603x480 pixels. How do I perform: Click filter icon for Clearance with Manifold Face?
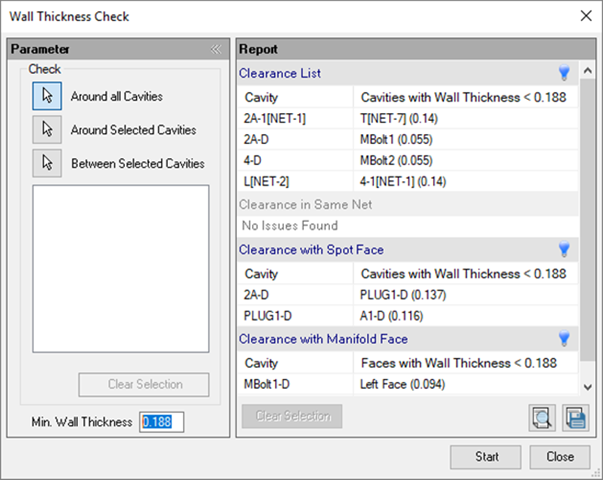pos(563,339)
